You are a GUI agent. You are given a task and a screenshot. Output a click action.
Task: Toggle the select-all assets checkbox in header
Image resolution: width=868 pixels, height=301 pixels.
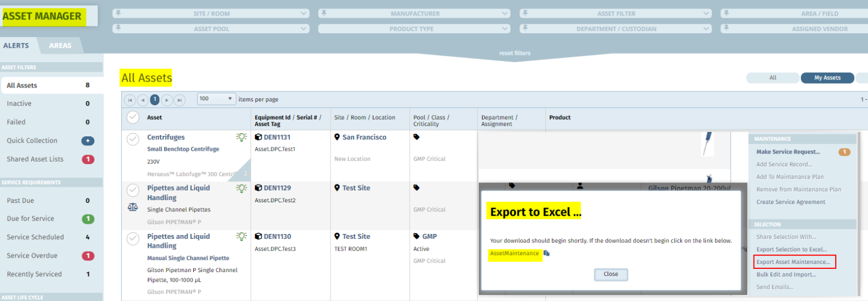pos(133,117)
